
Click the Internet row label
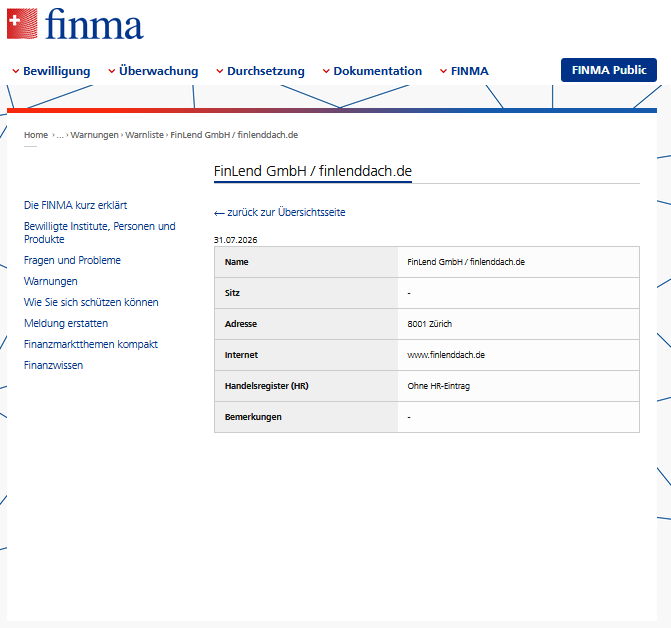241,355
